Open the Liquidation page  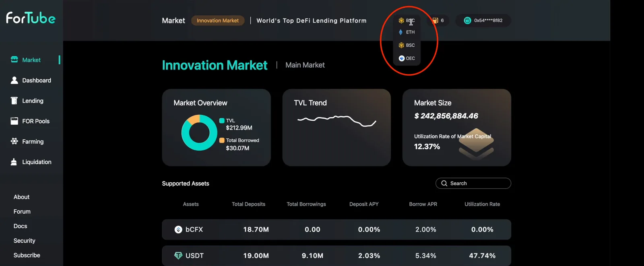[x=37, y=162]
